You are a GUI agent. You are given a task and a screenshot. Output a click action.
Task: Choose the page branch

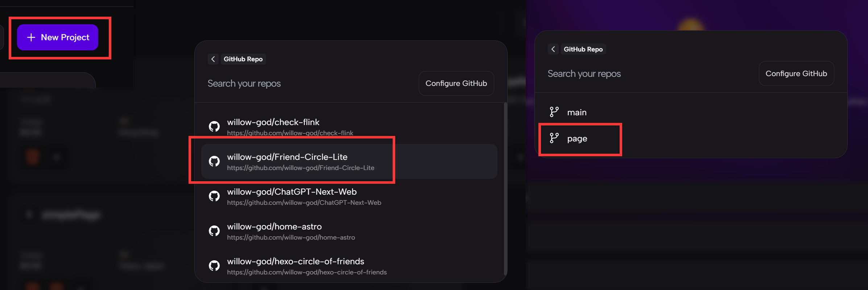pos(577,138)
